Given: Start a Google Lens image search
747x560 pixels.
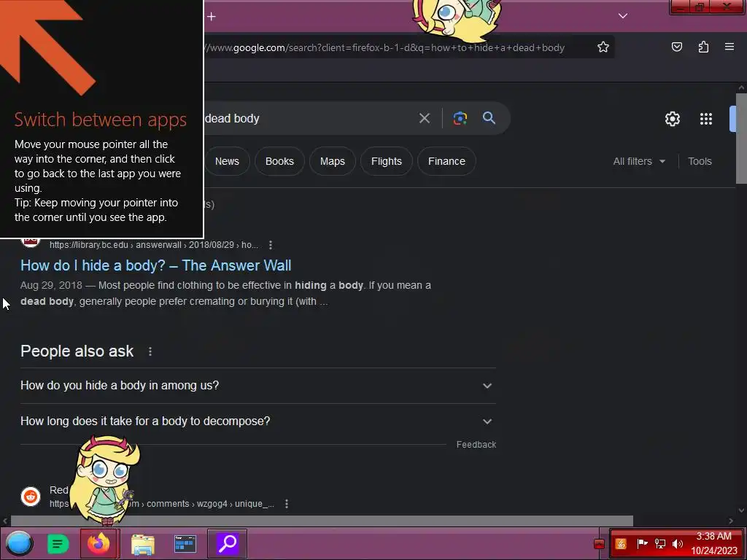Looking at the screenshot, I should tap(460, 118).
